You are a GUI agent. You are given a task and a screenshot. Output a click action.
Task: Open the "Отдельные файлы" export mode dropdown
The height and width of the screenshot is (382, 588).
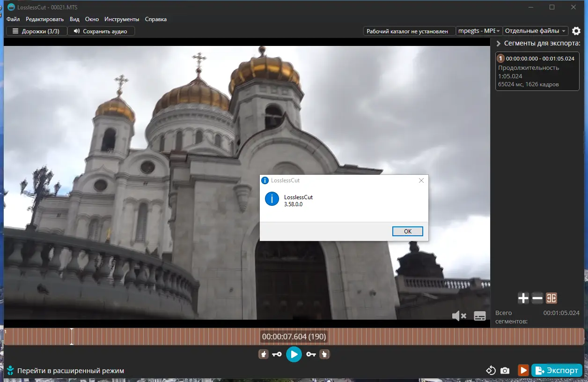click(536, 31)
